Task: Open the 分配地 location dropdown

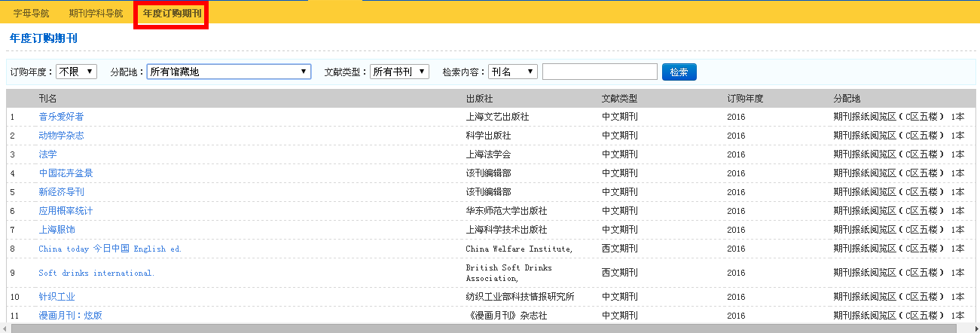Action: (x=229, y=72)
